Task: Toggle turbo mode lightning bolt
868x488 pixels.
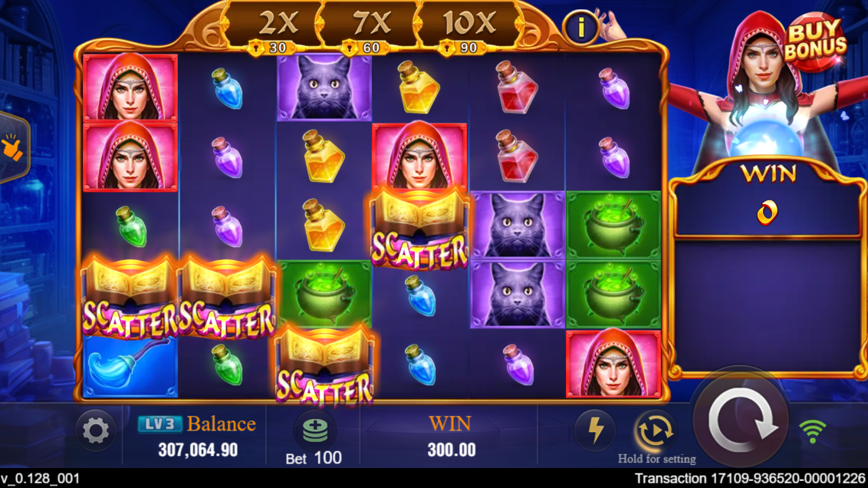Action: [x=596, y=430]
